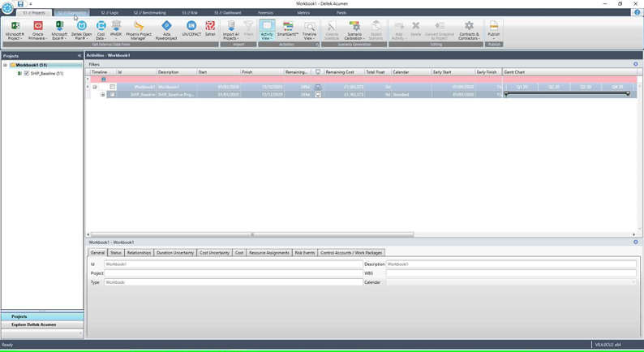Image resolution: width=644 pixels, height=352 pixels.
Task: Click Export Scenario
Action: coord(376,30)
